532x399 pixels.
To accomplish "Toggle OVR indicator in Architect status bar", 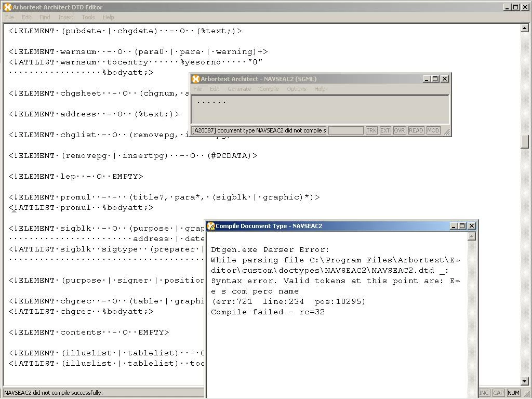I will 399,130.
